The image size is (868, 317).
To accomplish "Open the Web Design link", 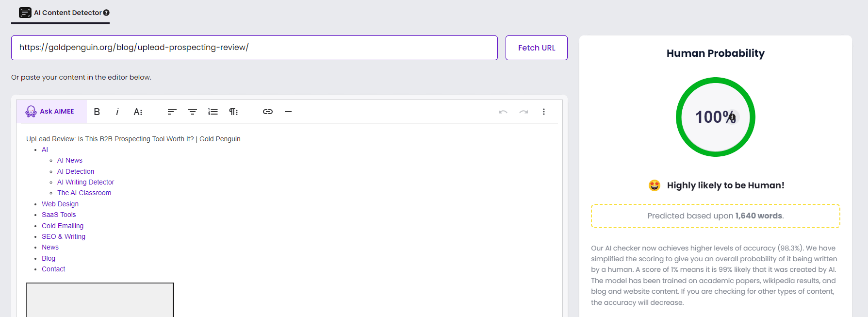I will pos(60,204).
